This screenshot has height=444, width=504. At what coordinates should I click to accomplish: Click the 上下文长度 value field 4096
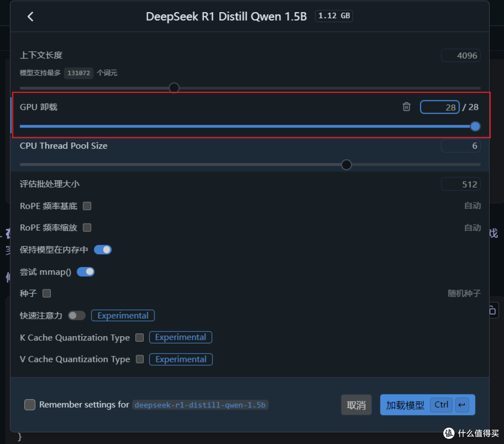click(461, 55)
